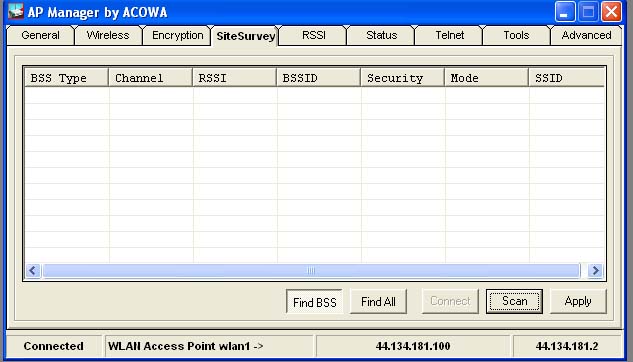Minimize the AP Manager window

(x=565, y=12)
